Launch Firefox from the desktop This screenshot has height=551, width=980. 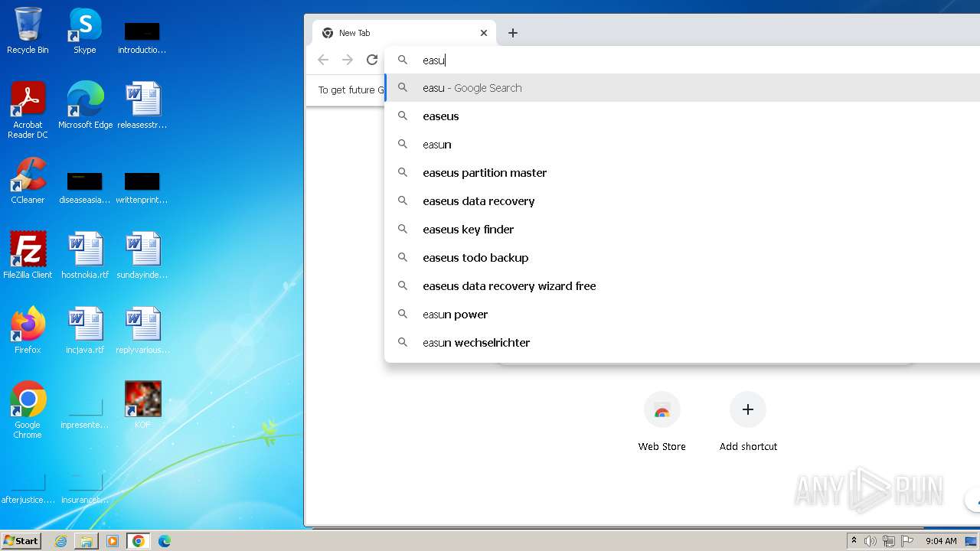click(28, 330)
